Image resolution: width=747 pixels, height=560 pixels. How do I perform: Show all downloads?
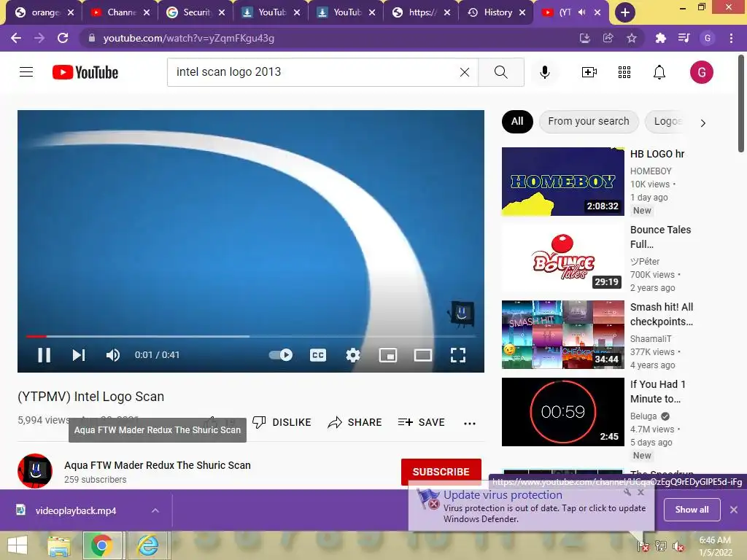[692, 510]
